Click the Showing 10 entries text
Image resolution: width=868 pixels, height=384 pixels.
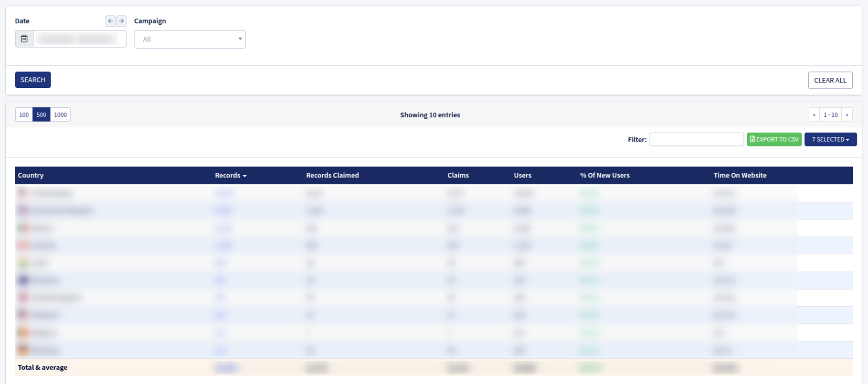coord(430,115)
